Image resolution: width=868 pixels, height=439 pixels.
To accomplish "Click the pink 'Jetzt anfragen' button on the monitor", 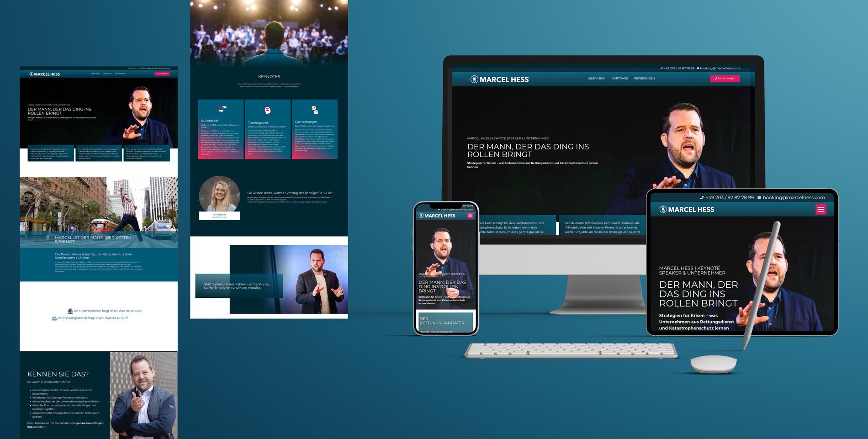I will tap(725, 79).
